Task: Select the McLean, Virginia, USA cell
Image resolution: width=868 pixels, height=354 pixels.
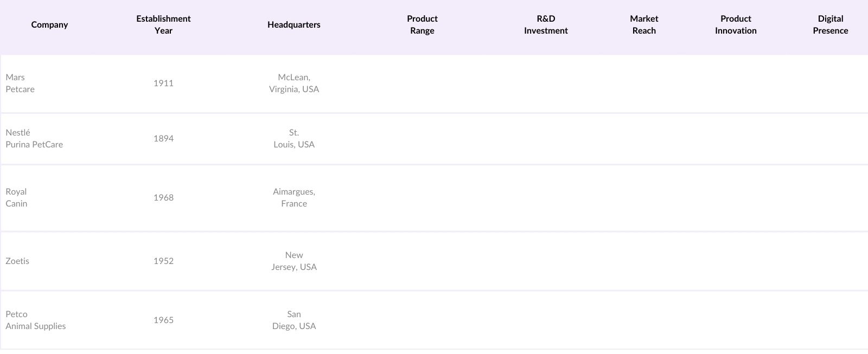Action: 294,83
